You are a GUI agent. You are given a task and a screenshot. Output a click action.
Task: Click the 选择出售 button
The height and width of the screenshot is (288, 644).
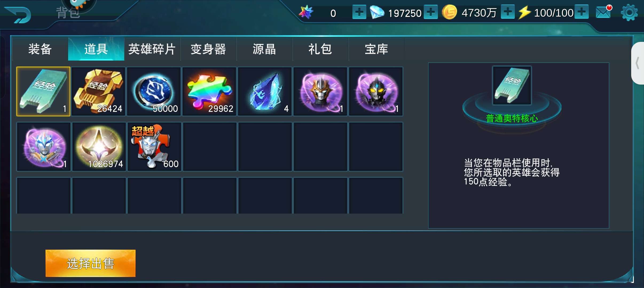pyautogui.click(x=91, y=263)
